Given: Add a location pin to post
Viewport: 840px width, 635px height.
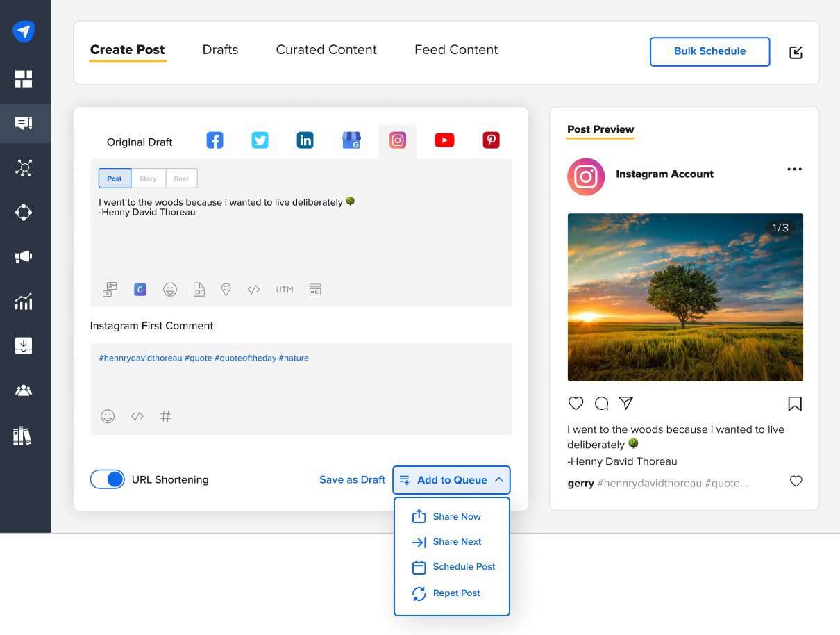Looking at the screenshot, I should [226, 290].
